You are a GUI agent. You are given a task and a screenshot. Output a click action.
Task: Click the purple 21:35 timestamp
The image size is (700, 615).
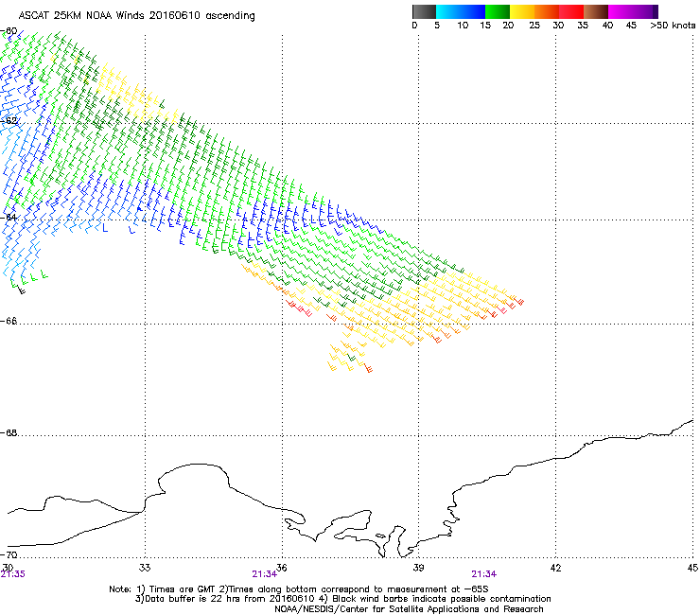tap(13, 574)
